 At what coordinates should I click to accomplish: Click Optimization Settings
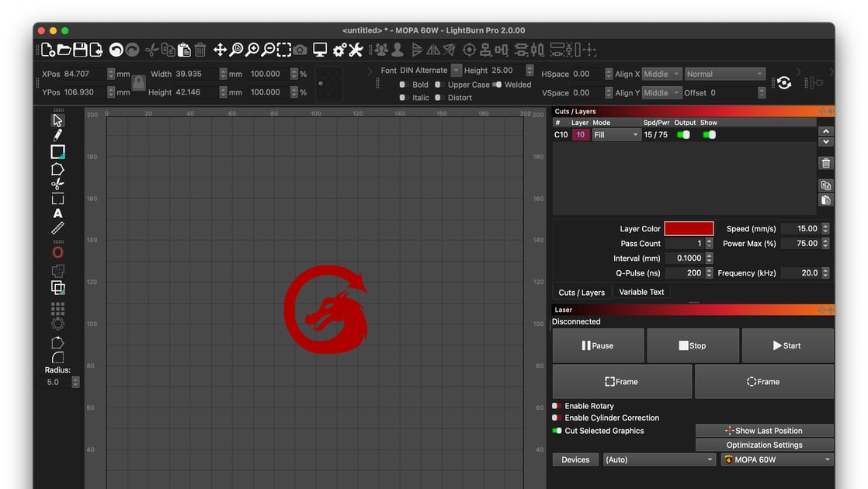(x=764, y=445)
